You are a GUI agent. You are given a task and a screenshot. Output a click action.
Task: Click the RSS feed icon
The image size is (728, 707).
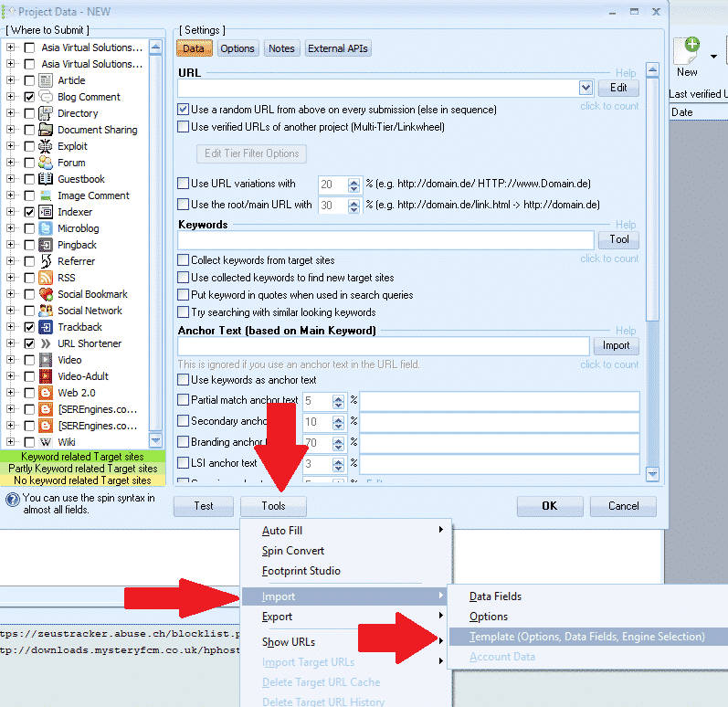coord(46,278)
